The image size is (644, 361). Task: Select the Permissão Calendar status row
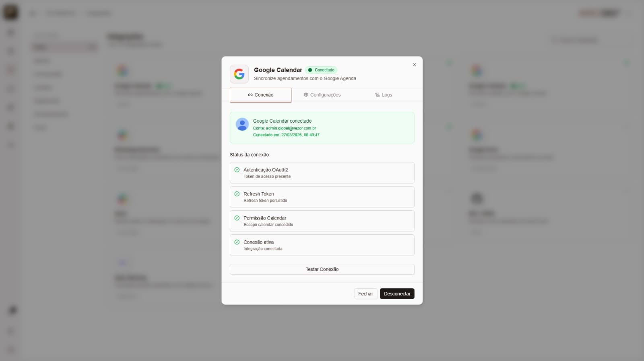pos(322,221)
